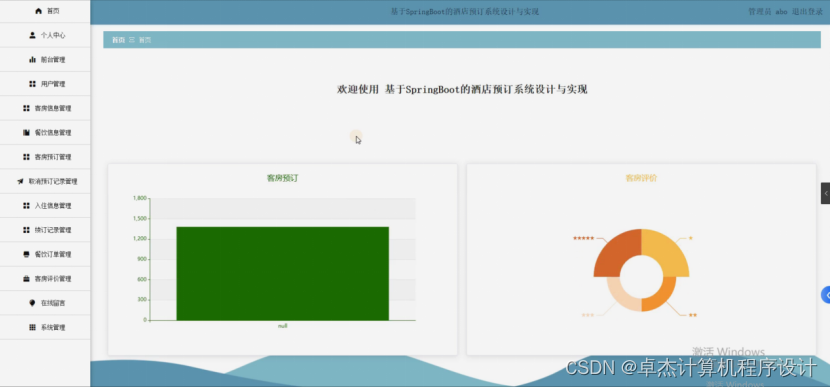The width and height of the screenshot is (833, 387).
Task: Click the green bar in 客房预订 chart
Action: point(283,274)
